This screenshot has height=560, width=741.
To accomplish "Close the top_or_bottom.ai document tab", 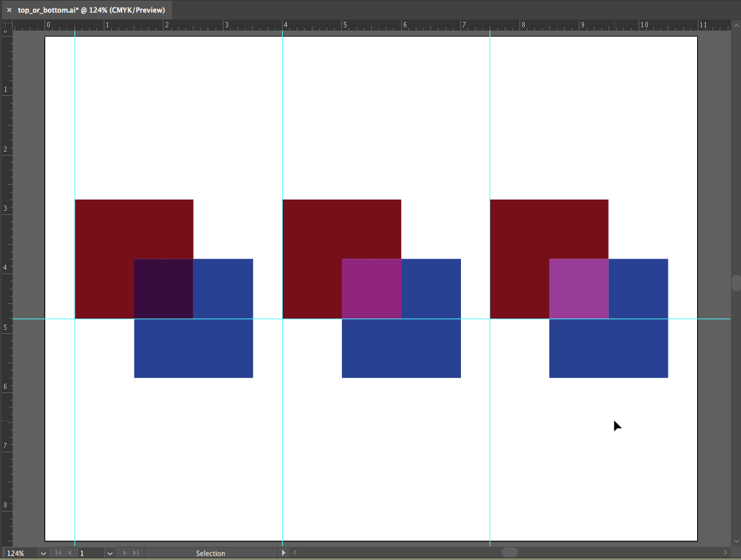I will tap(9, 10).
